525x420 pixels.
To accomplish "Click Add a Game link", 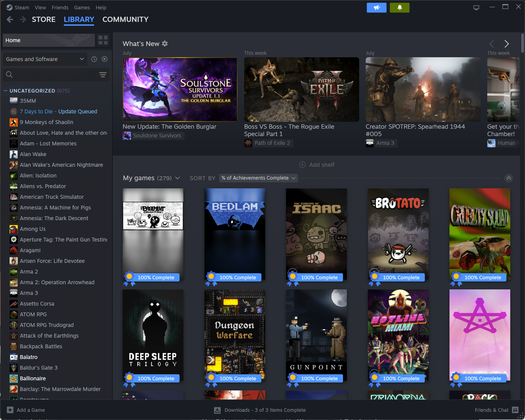I will point(31,410).
